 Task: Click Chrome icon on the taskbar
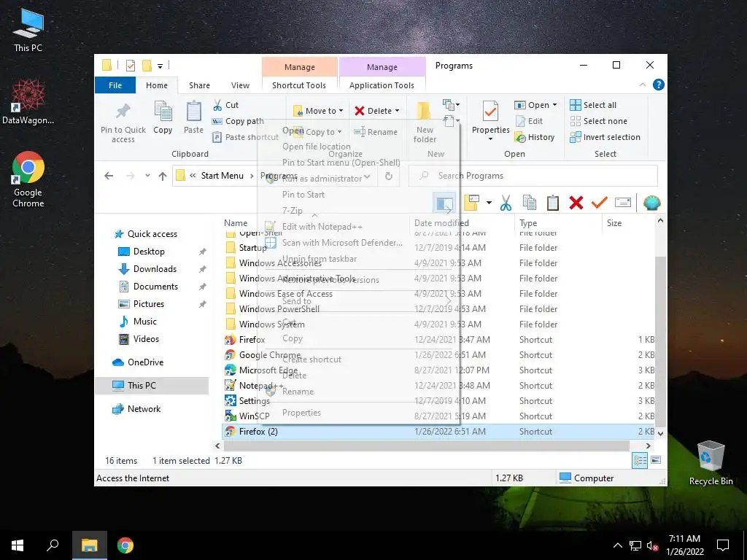tap(125, 545)
